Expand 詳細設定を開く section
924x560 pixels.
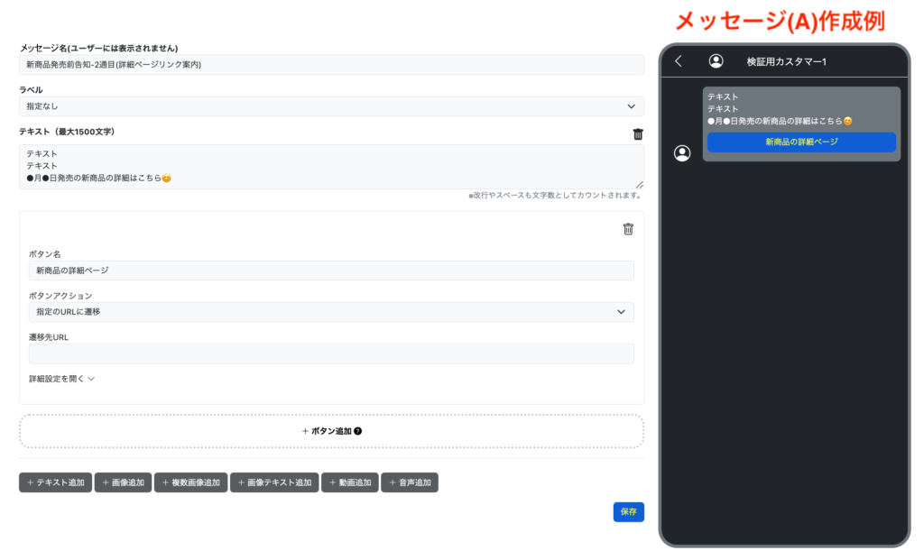click(x=62, y=379)
